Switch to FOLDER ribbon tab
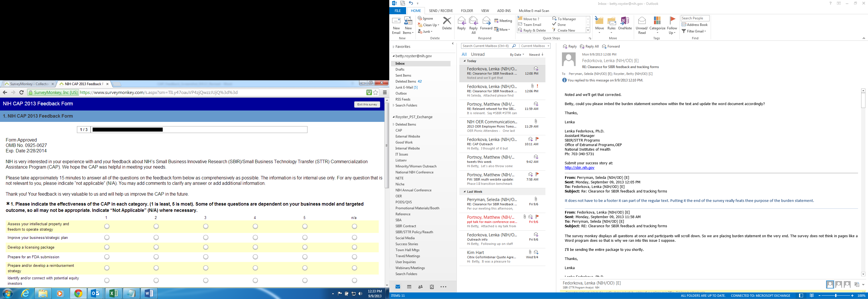This screenshot has width=868, height=299. (x=467, y=11)
